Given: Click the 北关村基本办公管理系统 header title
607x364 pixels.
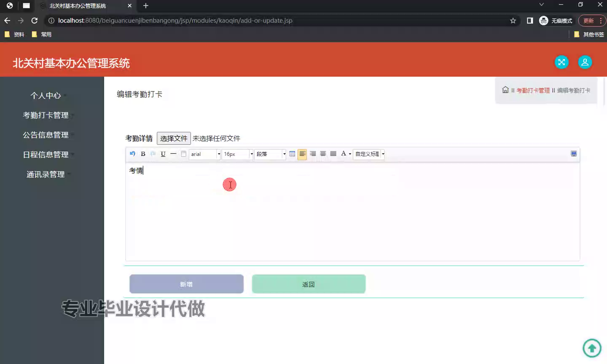Looking at the screenshot, I should [71, 63].
